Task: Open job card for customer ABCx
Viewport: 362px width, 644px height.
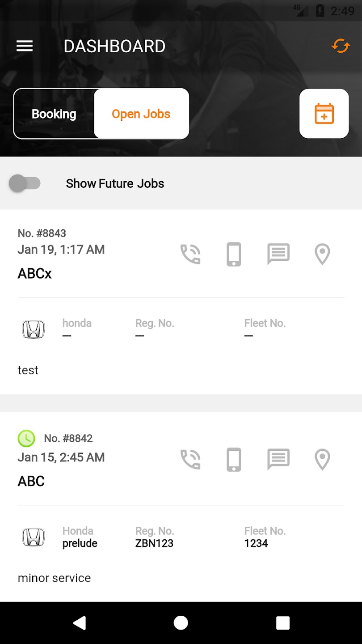Action: tap(35, 273)
